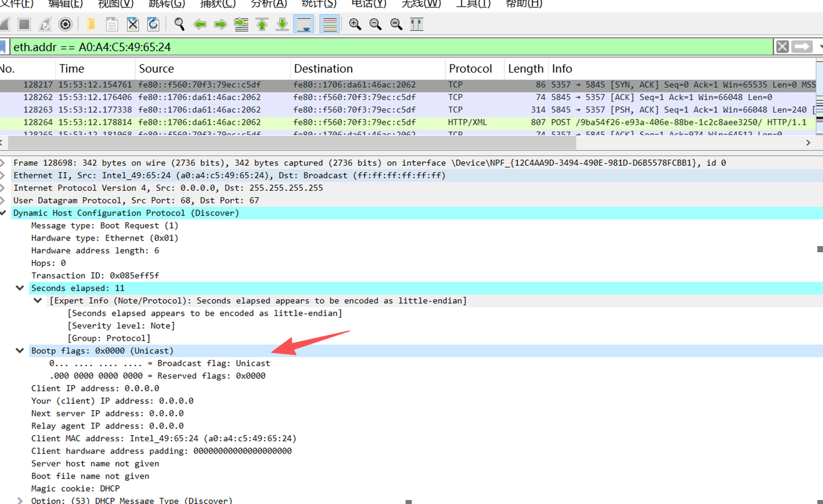The width and height of the screenshot is (823, 504).
Task: Click the stop capture square button
Action: [x=24, y=24]
